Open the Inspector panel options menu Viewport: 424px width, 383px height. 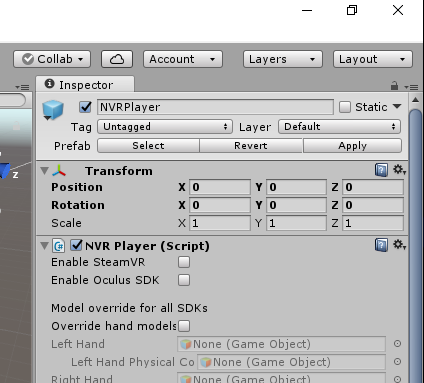[412, 87]
